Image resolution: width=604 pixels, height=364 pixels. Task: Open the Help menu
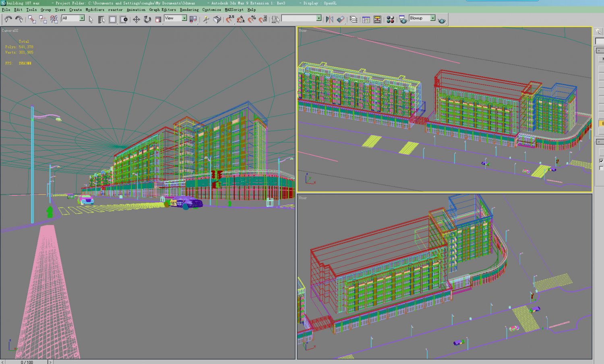[x=252, y=10]
